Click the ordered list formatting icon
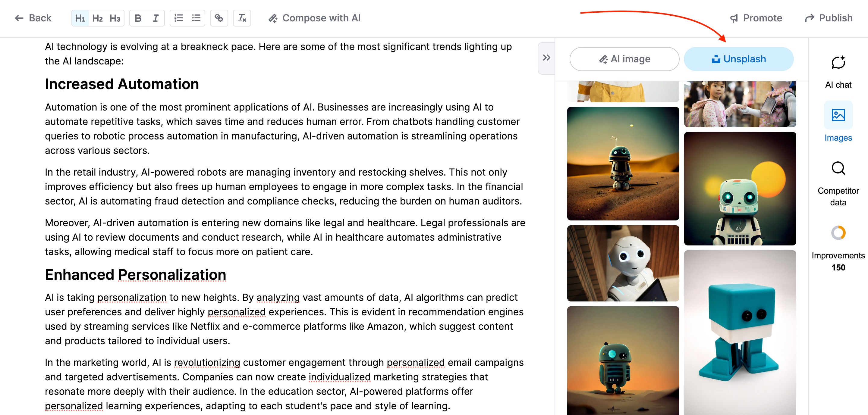The image size is (868, 415). pyautogui.click(x=179, y=18)
